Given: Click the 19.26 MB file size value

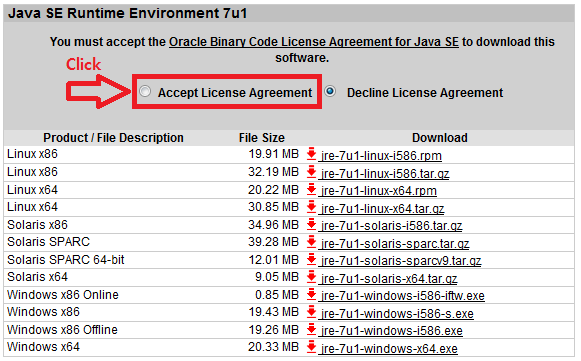Looking at the screenshot, I should [x=273, y=329].
